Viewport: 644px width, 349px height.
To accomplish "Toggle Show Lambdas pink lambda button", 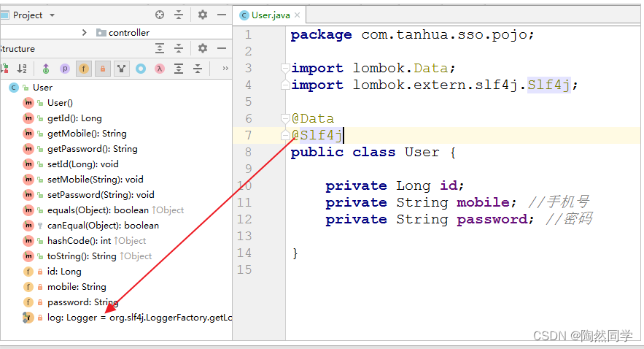I will pyautogui.click(x=160, y=69).
